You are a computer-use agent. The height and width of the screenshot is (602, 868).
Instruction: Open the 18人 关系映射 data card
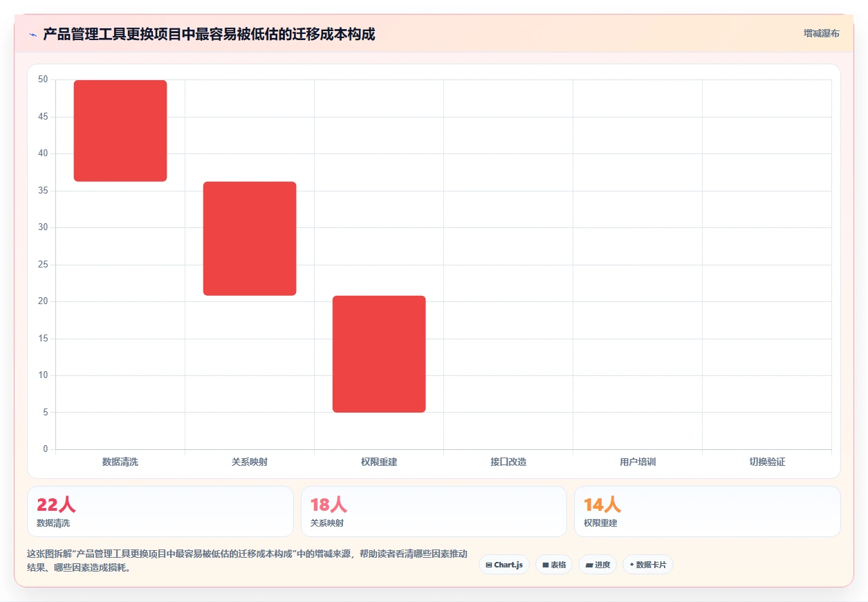[434, 511]
